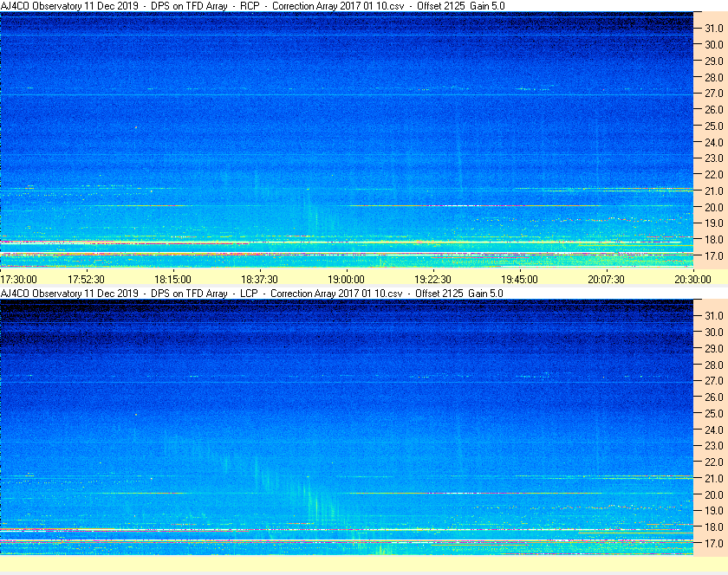Click the 24.0 frequency label in RCP panel

(714, 142)
